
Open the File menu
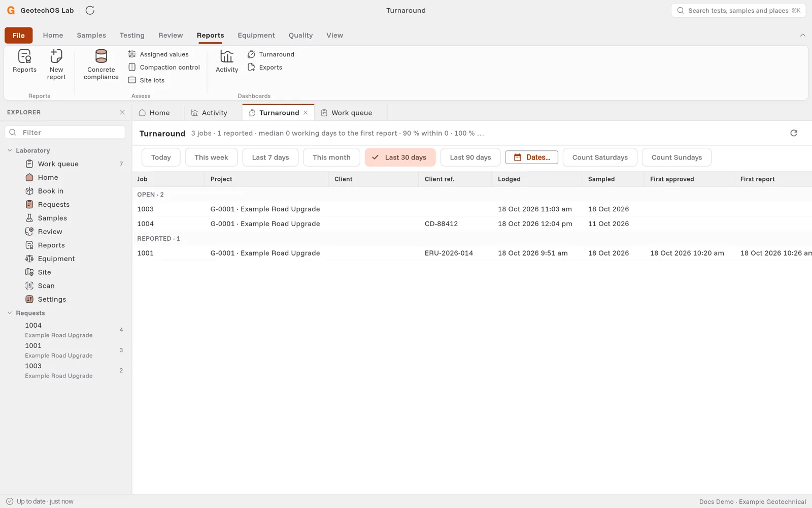click(x=19, y=35)
